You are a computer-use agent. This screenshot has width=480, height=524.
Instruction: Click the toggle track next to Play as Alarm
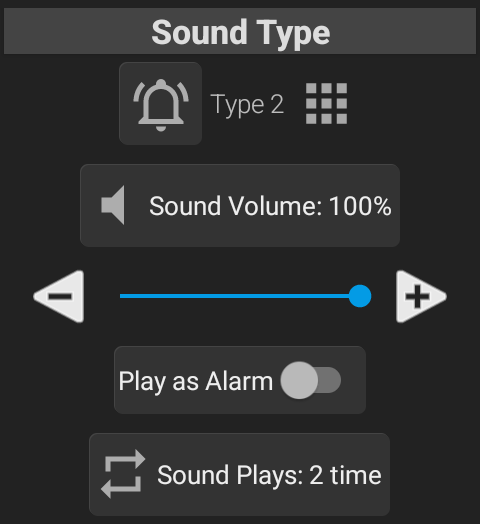point(329,380)
